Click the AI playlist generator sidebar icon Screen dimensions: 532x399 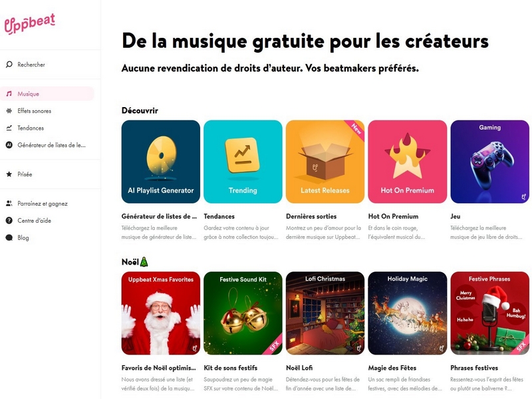9,145
